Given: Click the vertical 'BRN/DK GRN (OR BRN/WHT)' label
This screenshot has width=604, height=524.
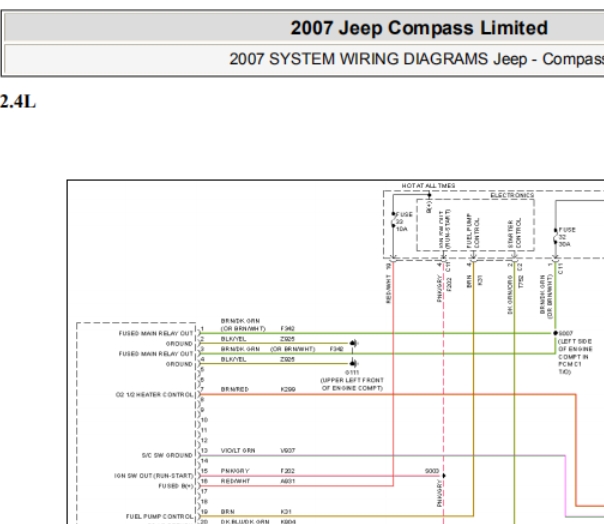Looking at the screenshot, I should click(x=546, y=296).
